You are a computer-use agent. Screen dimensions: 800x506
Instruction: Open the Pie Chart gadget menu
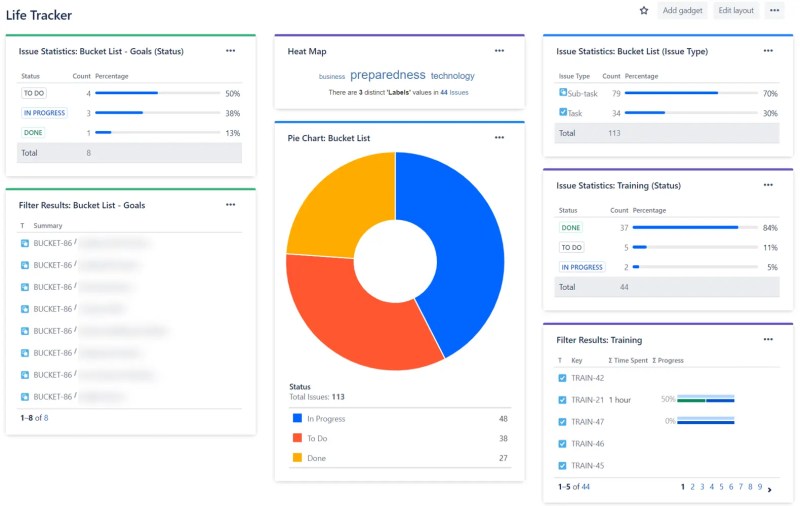499,137
